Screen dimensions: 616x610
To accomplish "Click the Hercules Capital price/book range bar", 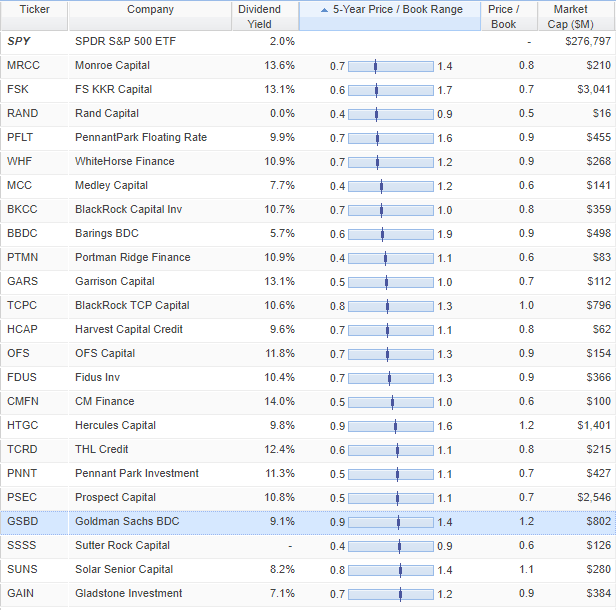I will (391, 426).
